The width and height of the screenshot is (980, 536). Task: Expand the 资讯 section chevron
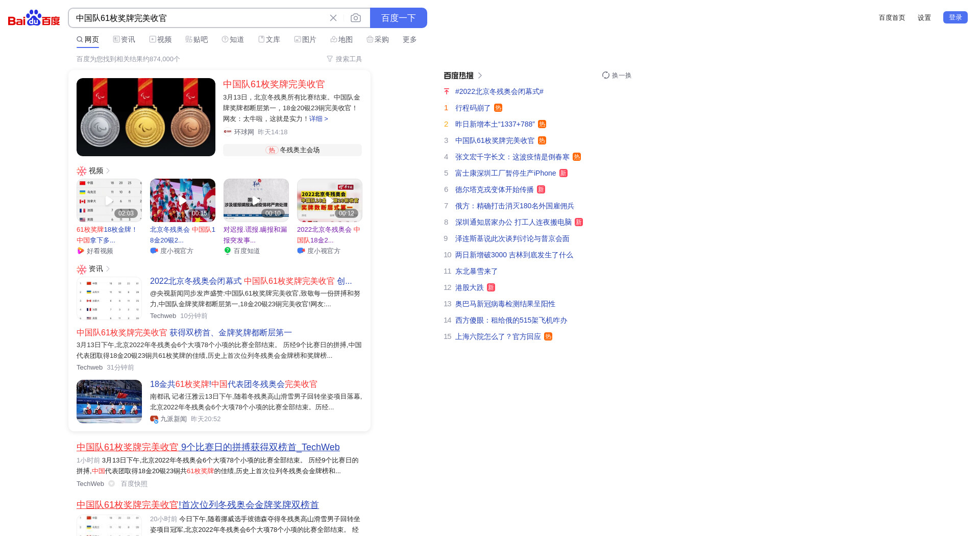(x=108, y=269)
